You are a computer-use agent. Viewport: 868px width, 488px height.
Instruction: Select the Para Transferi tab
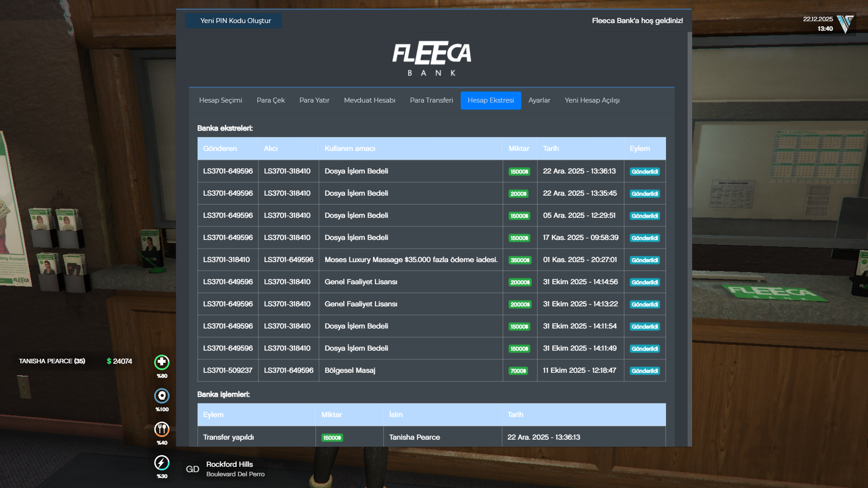(431, 100)
